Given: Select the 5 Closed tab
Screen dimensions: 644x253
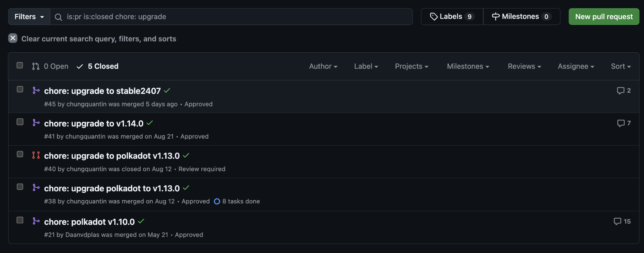Looking at the screenshot, I should 97,66.
